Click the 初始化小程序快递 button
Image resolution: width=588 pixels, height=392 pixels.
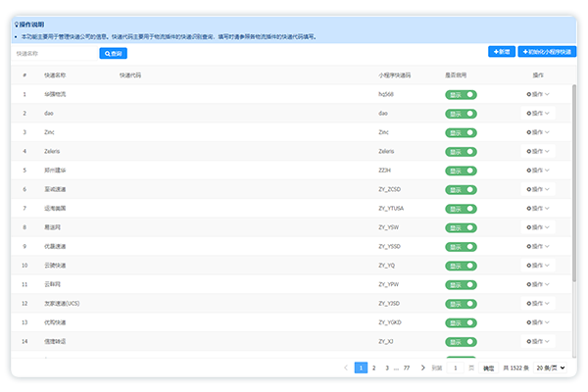pyautogui.click(x=548, y=51)
